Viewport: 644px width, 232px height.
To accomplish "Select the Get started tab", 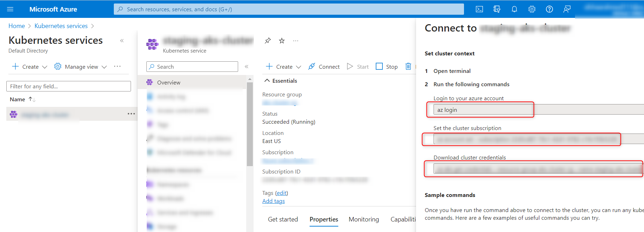I will [x=283, y=219].
